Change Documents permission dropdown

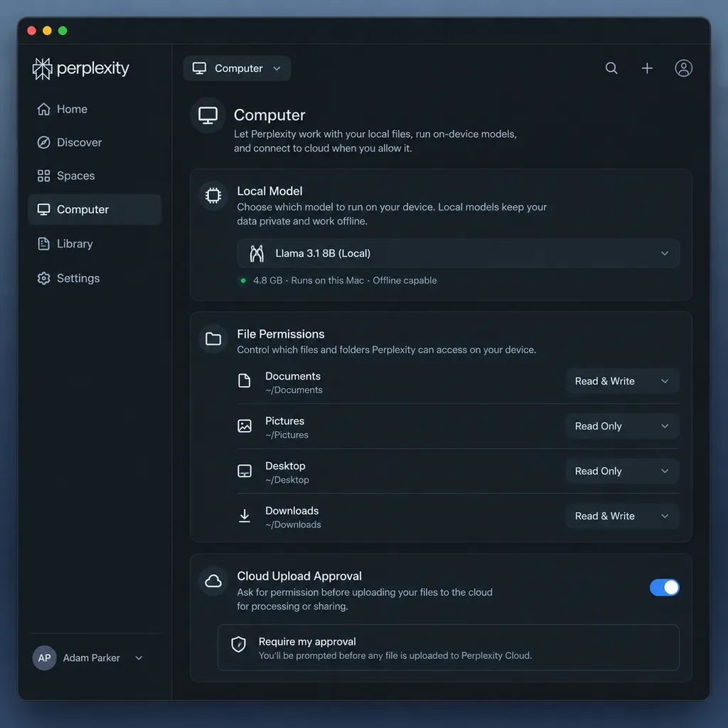coord(622,381)
